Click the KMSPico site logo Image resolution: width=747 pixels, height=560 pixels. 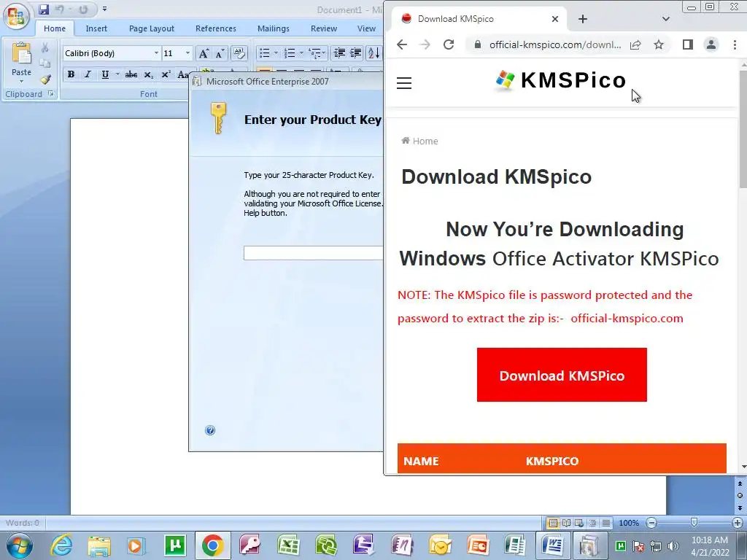click(560, 80)
